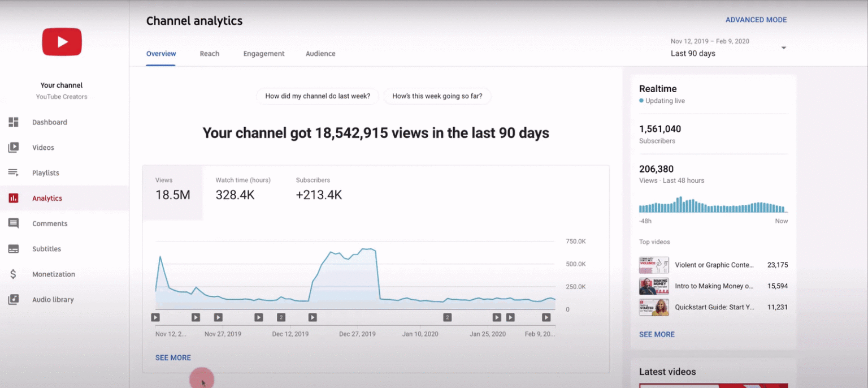The image size is (868, 388).
Task: Click SEE MORE below the views chart
Action: [x=173, y=357]
